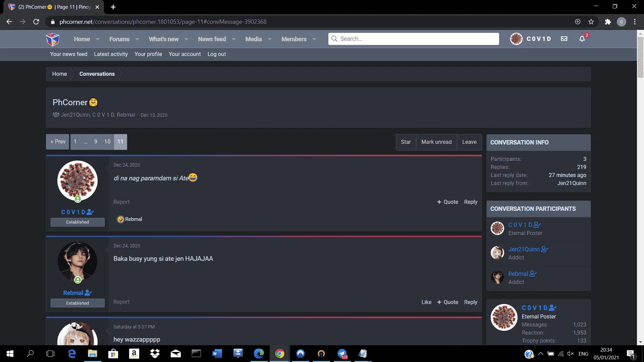Launch Microsoft Word from taskbar
644x362 pixels.
coord(217,354)
